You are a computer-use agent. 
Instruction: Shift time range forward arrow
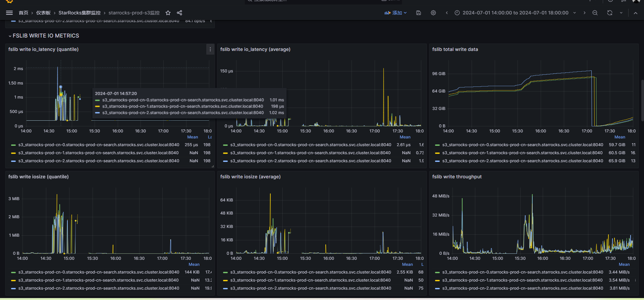pyautogui.click(x=584, y=13)
